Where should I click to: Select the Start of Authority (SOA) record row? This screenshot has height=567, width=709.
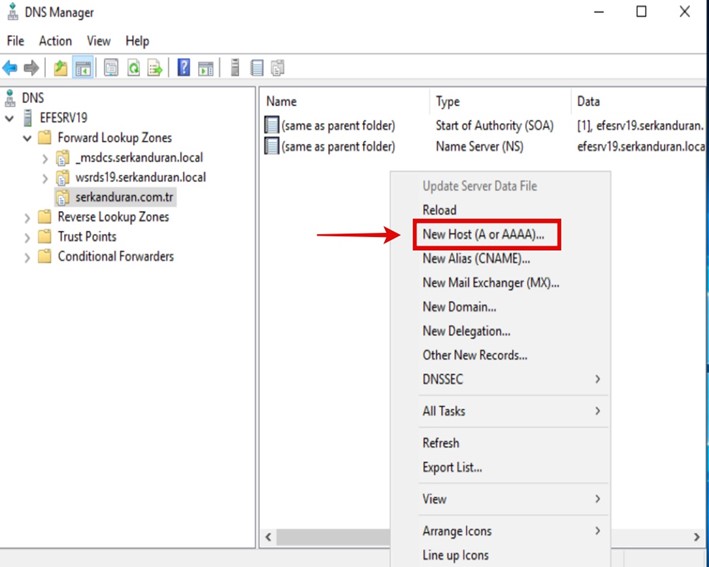point(483,125)
